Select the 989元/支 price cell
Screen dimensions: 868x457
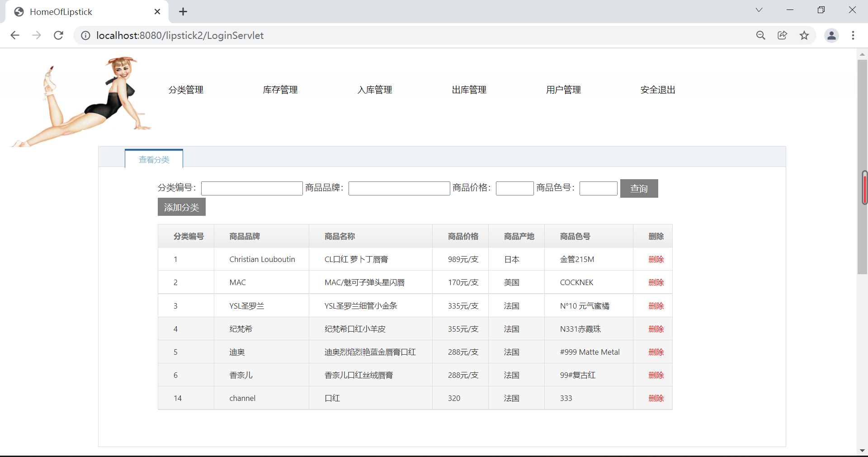[x=461, y=259]
